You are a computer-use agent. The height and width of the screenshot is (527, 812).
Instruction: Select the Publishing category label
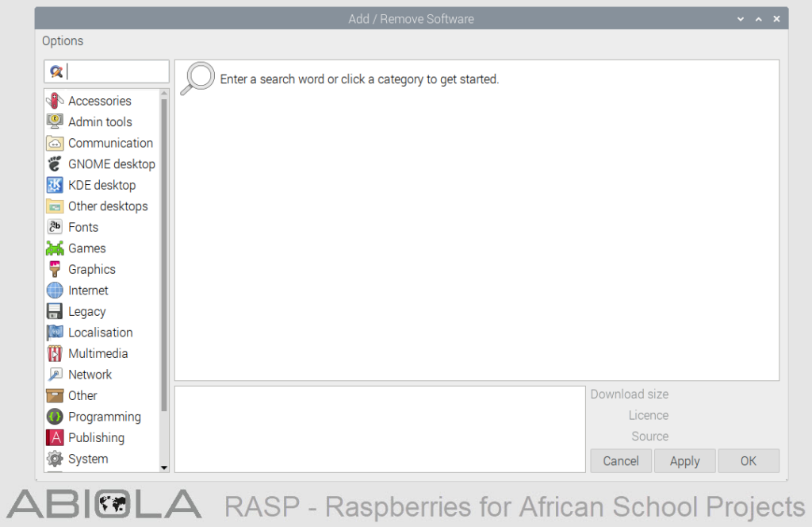tap(96, 438)
